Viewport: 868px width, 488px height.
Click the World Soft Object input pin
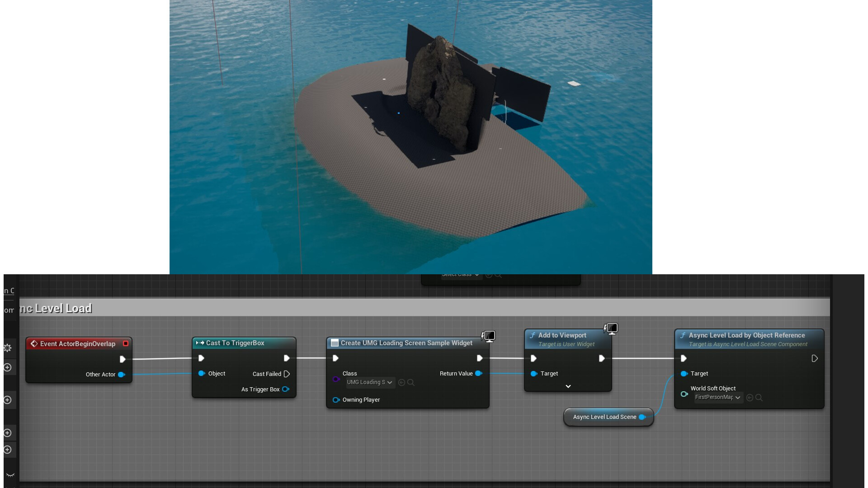(684, 394)
